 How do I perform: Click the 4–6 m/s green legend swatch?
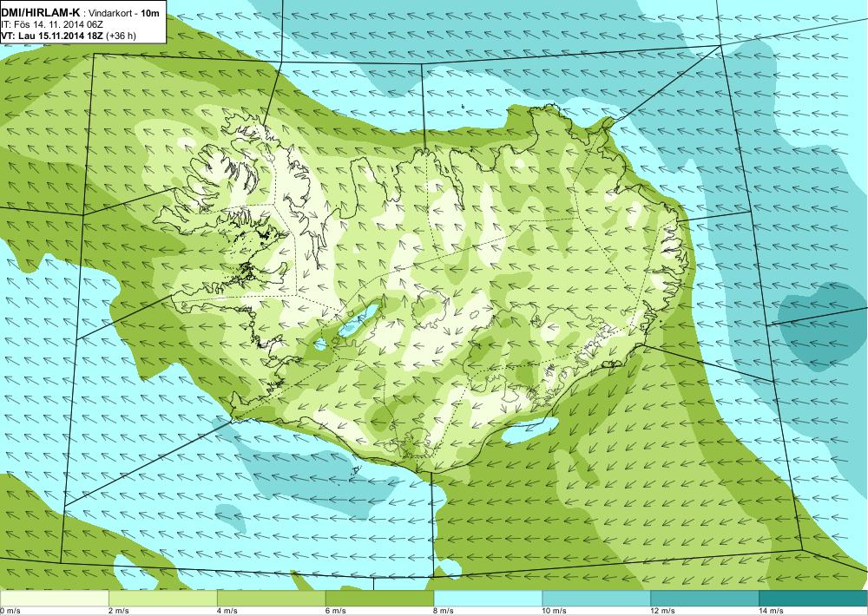[x=271, y=599]
